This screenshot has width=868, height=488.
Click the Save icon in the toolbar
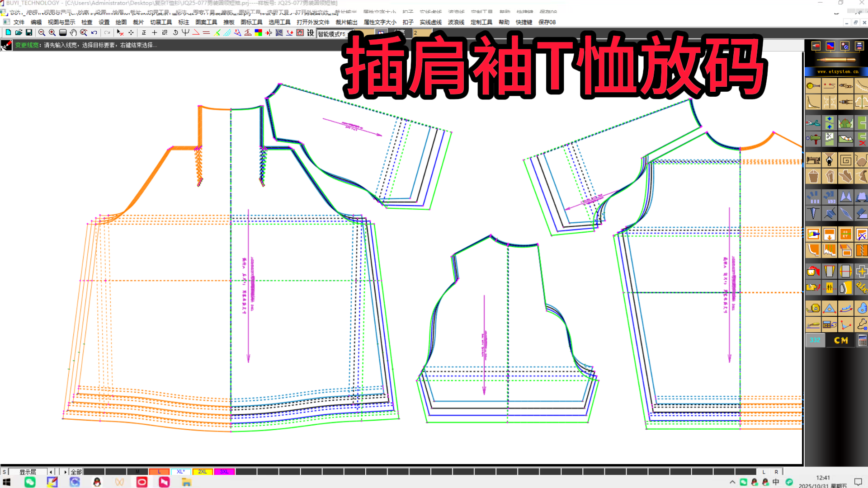(x=29, y=33)
